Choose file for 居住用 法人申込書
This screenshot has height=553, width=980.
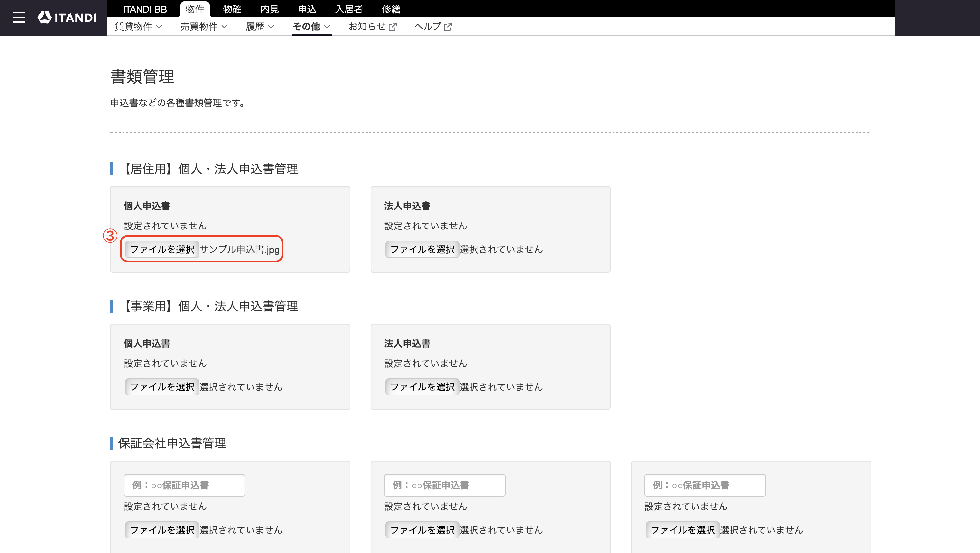pos(422,249)
